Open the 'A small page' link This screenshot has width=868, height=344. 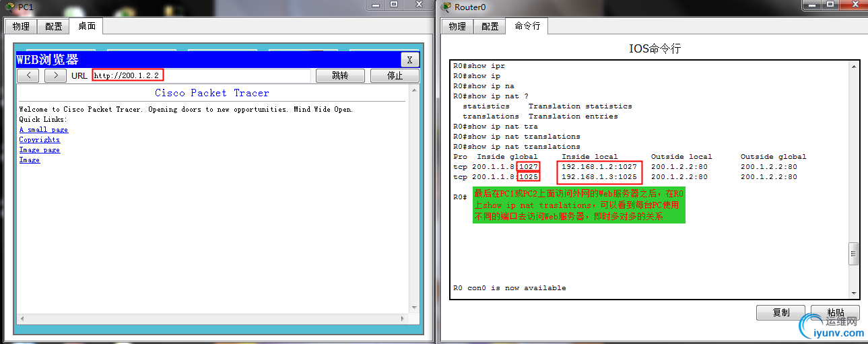click(44, 129)
